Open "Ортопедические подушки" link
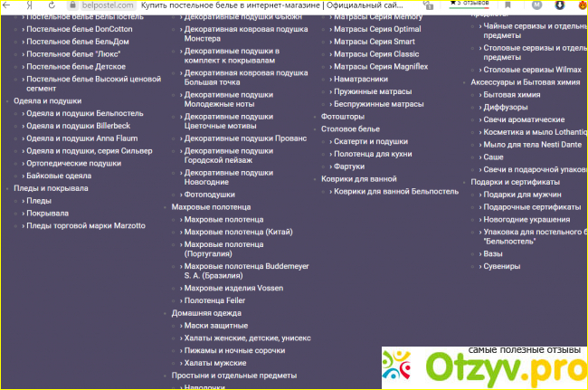The width and height of the screenshot is (588, 390). 73,163
